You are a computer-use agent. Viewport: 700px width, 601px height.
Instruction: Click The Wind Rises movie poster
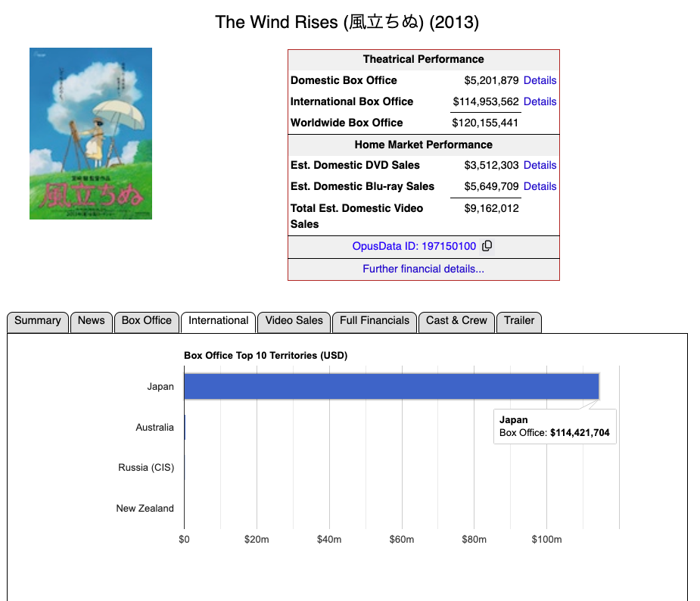[91, 134]
